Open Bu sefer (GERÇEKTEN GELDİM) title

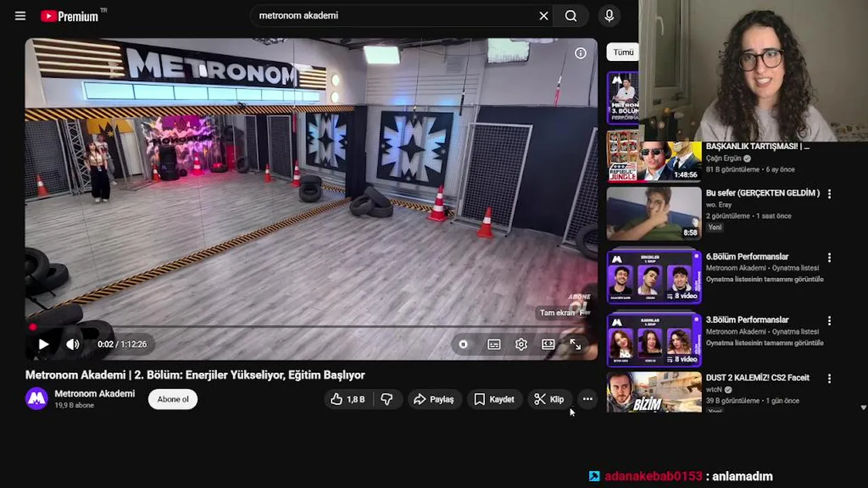pos(763,193)
